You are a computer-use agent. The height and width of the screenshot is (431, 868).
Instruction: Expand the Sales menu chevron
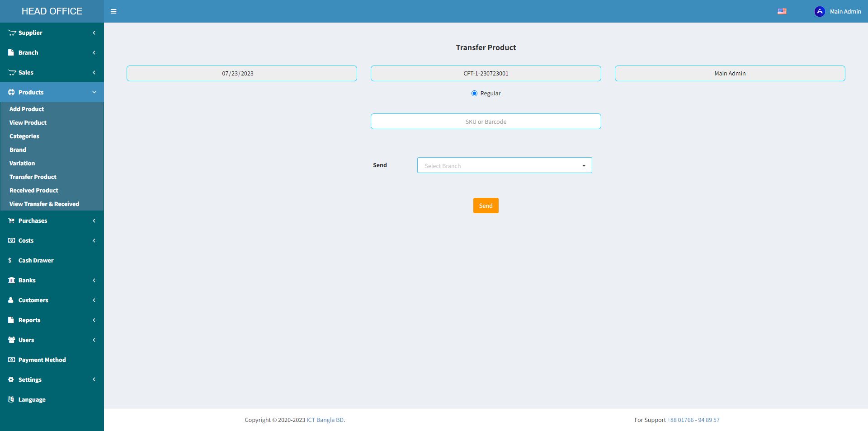[x=94, y=72]
